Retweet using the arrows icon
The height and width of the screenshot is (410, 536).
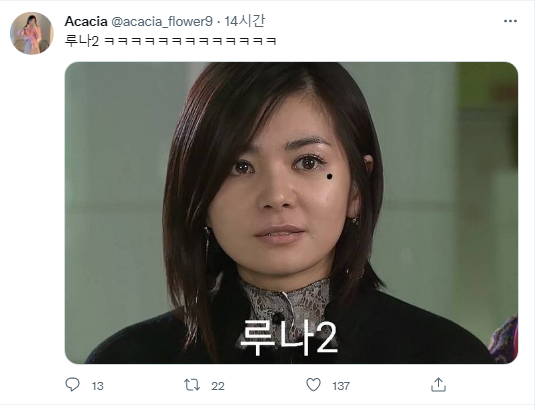coord(192,385)
